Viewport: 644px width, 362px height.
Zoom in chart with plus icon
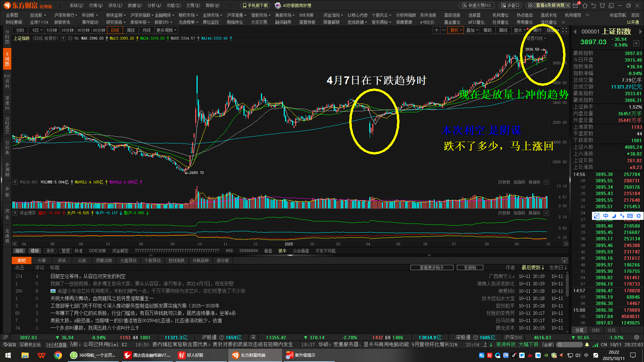pos(436,30)
